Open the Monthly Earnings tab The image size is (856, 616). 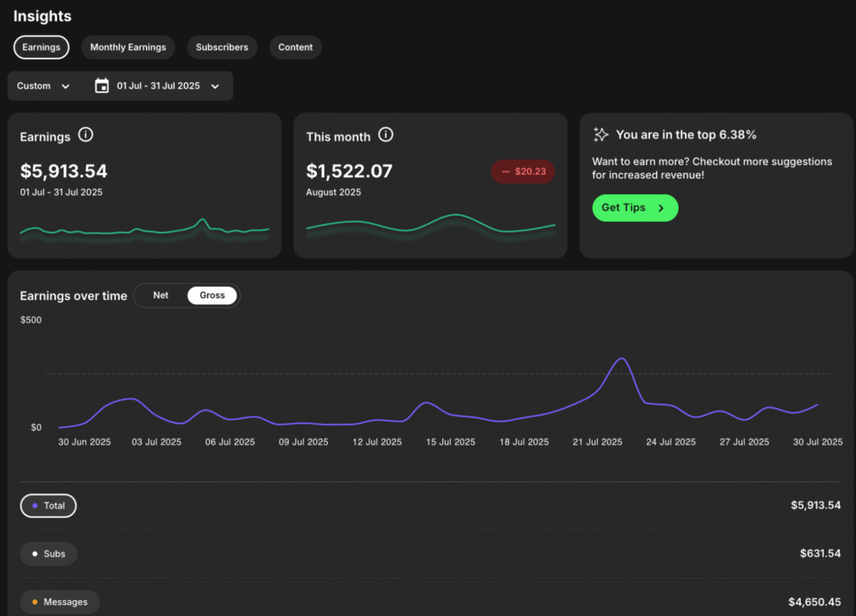pos(128,48)
